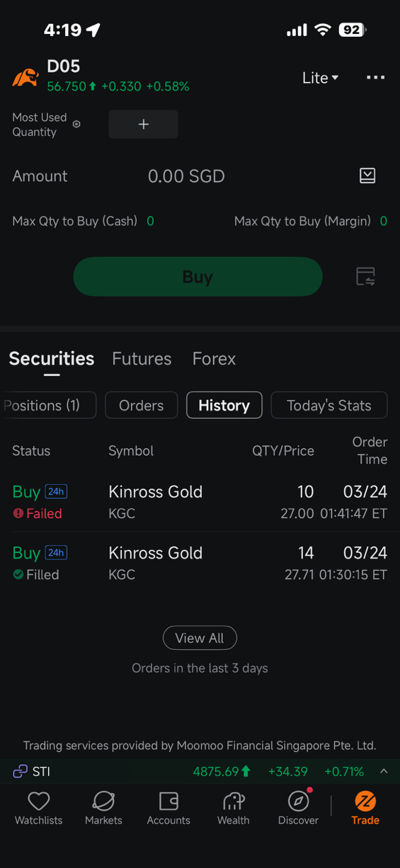Screen dimensions: 400x868
Task: Tap the green Buy button
Action: pos(198,277)
